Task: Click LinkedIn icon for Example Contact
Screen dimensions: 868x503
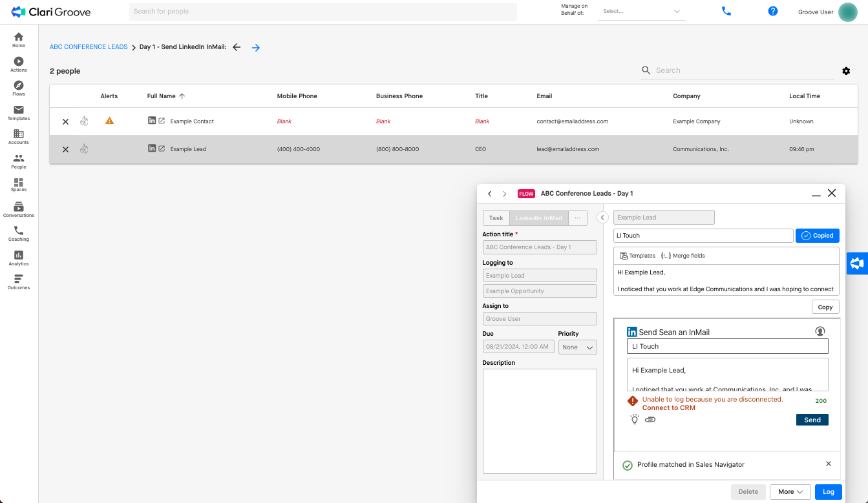Action: click(x=152, y=121)
